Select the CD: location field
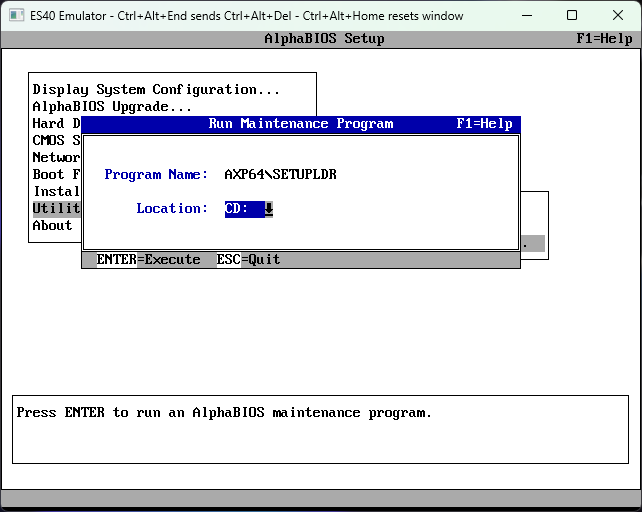Image resolution: width=642 pixels, height=512 pixels. click(x=245, y=209)
